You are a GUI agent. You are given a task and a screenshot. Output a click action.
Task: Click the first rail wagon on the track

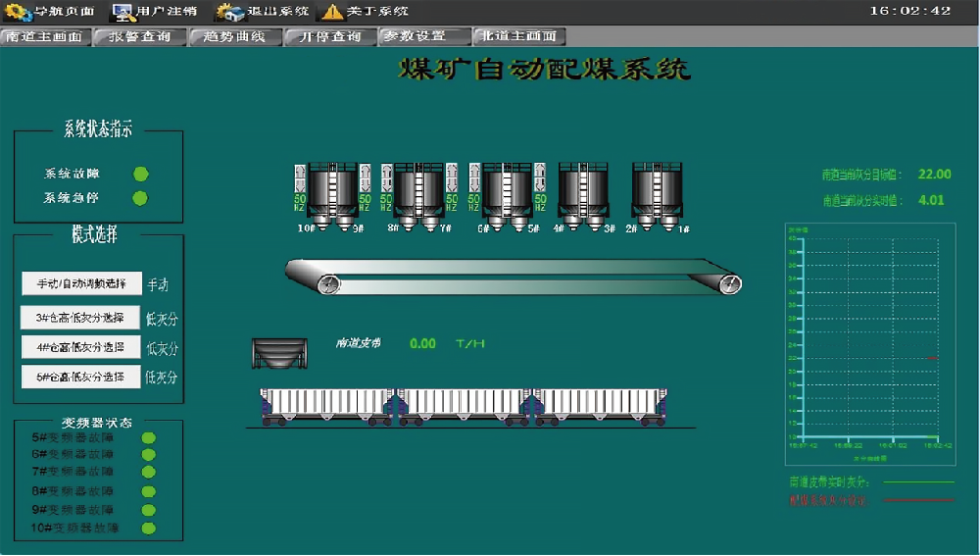tap(326, 405)
